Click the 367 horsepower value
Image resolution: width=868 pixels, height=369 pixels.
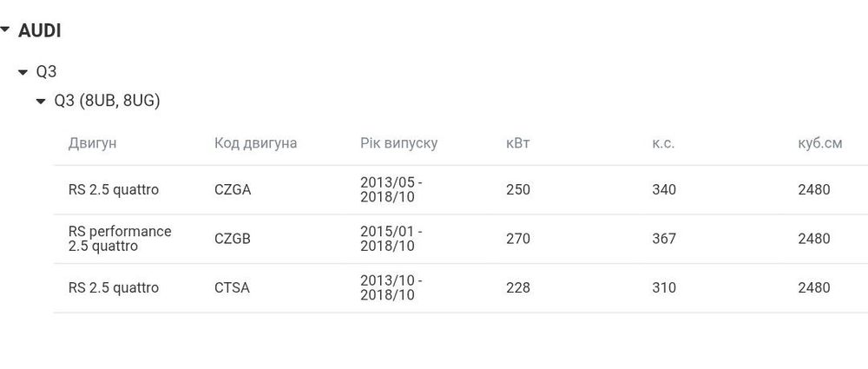[663, 239]
